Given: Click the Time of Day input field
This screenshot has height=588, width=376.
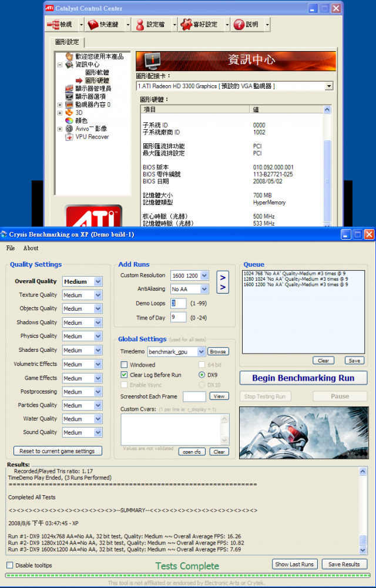Looking at the screenshot, I should (x=179, y=317).
